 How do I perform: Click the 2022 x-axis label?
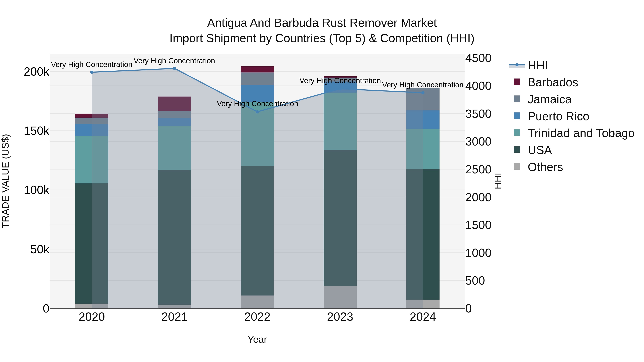tap(257, 317)
